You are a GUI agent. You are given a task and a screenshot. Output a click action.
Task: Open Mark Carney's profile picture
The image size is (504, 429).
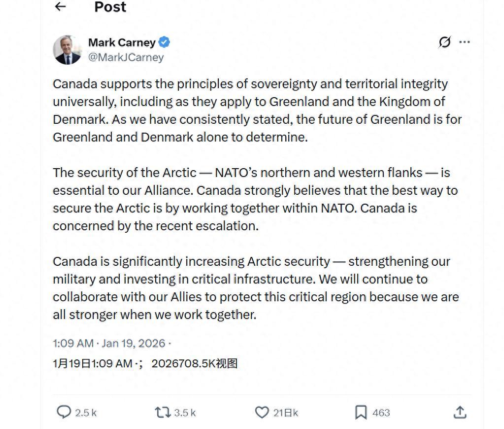(67, 50)
